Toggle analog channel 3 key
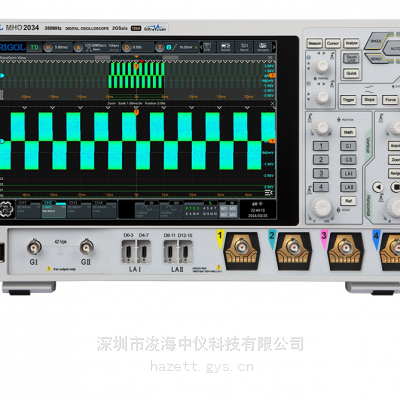The image size is (400, 400). [321, 173]
